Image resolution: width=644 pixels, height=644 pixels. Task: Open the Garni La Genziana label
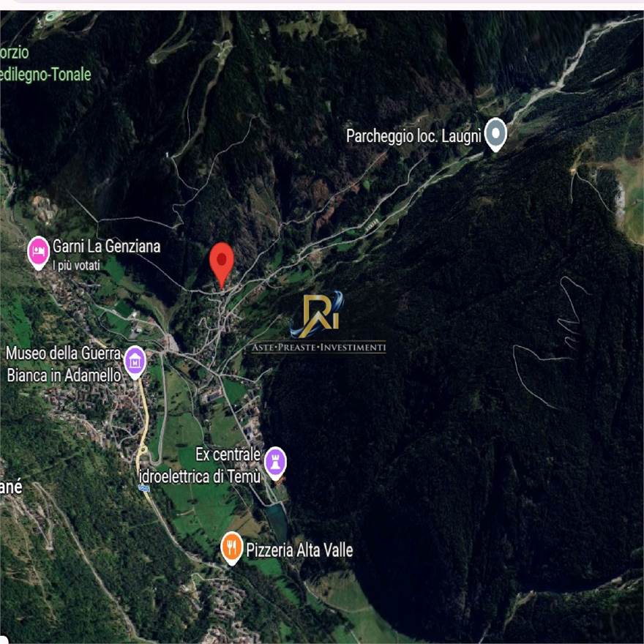(x=106, y=247)
